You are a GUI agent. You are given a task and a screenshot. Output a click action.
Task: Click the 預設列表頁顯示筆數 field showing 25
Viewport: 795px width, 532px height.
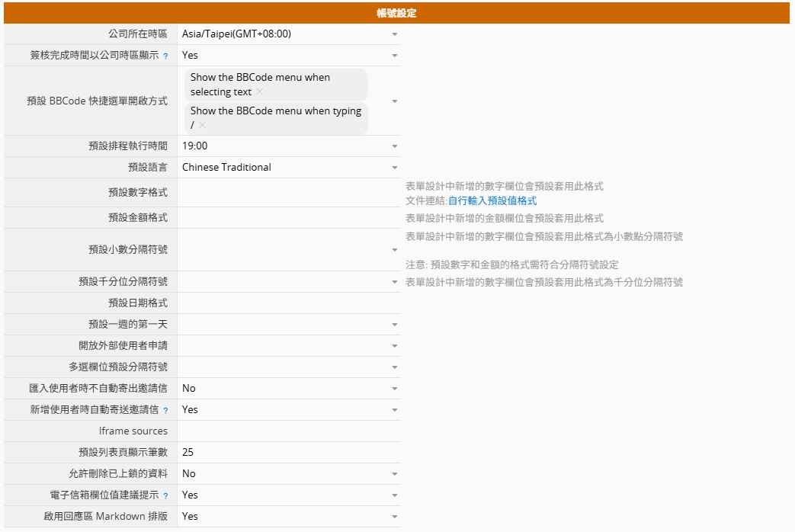point(288,453)
